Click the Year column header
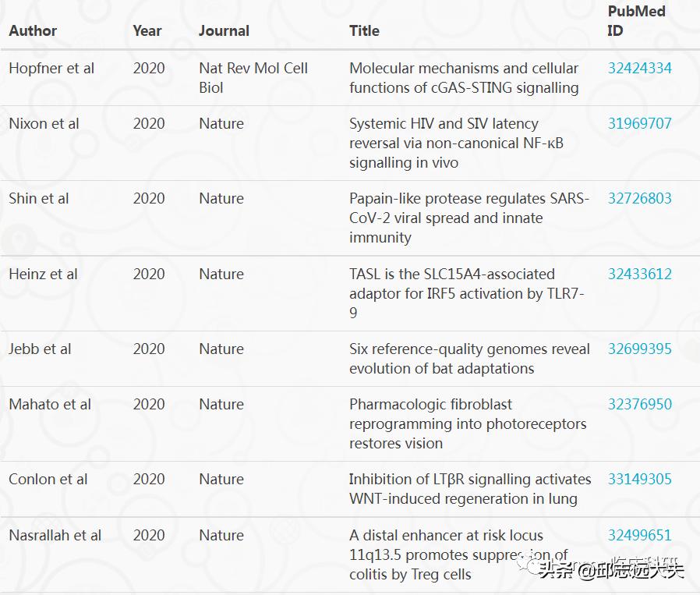 (147, 31)
